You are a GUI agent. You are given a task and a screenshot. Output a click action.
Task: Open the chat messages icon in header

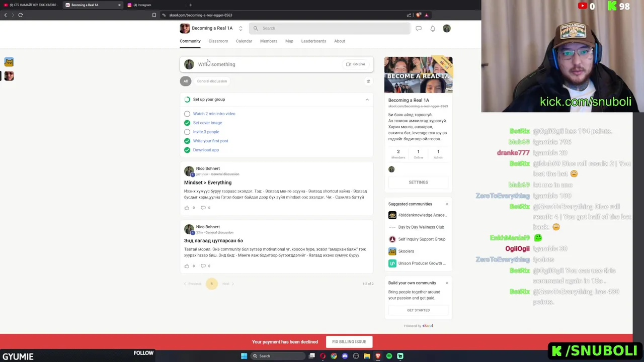[419, 28]
